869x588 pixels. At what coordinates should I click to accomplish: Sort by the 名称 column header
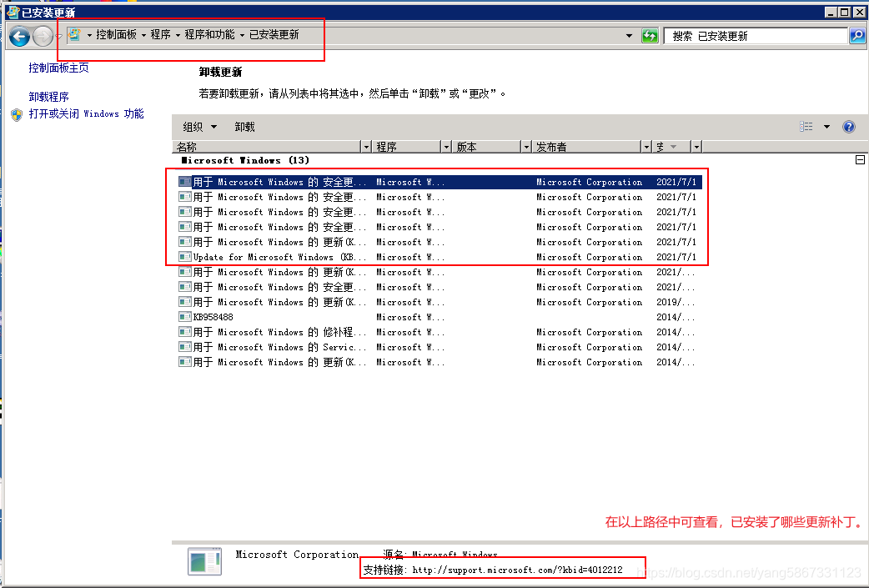tap(267, 147)
